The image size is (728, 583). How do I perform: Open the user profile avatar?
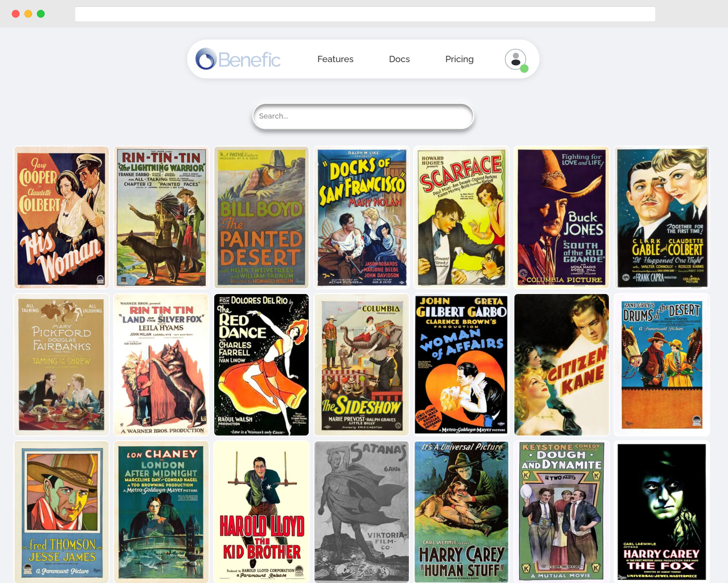click(515, 59)
